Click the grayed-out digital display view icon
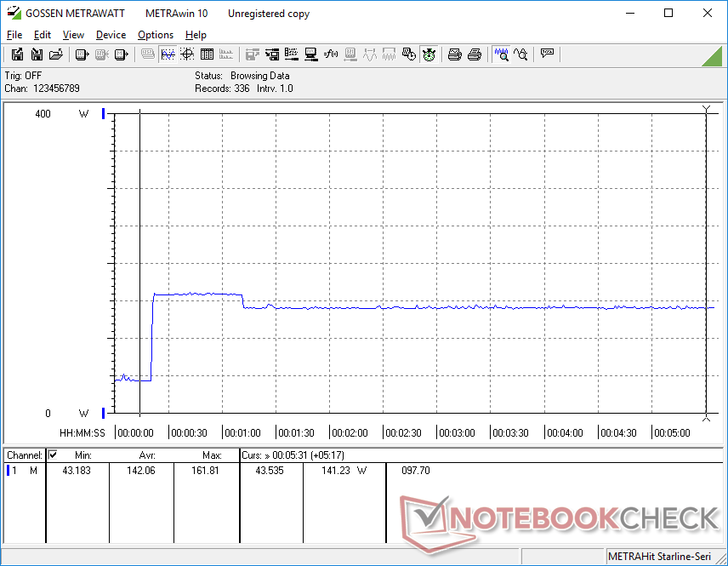 point(148,54)
